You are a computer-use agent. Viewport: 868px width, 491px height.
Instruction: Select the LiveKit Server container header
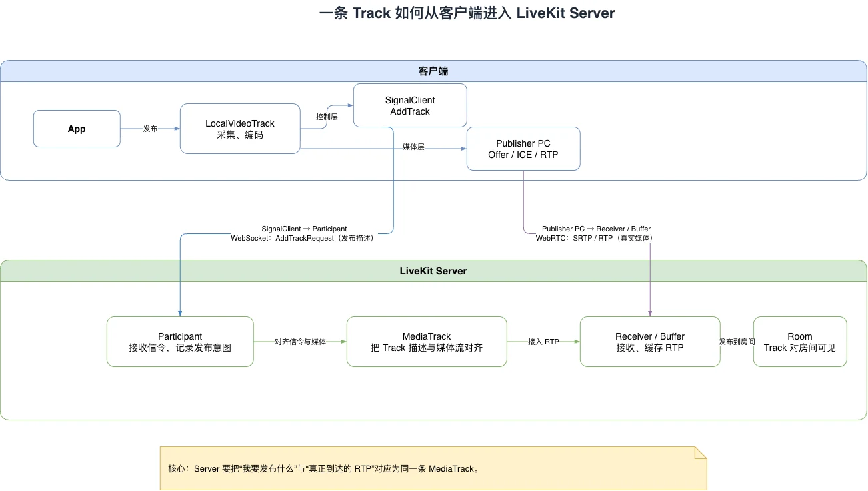(x=433, y=271)
